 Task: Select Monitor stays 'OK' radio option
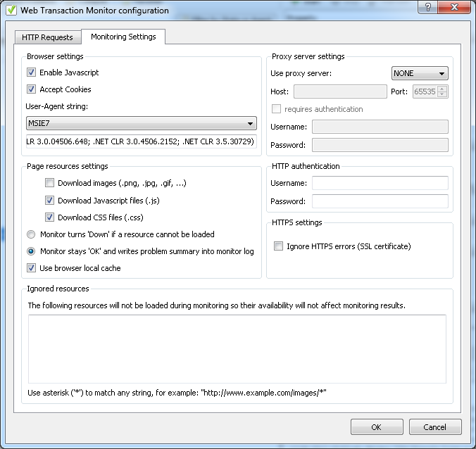coord(31,251)
